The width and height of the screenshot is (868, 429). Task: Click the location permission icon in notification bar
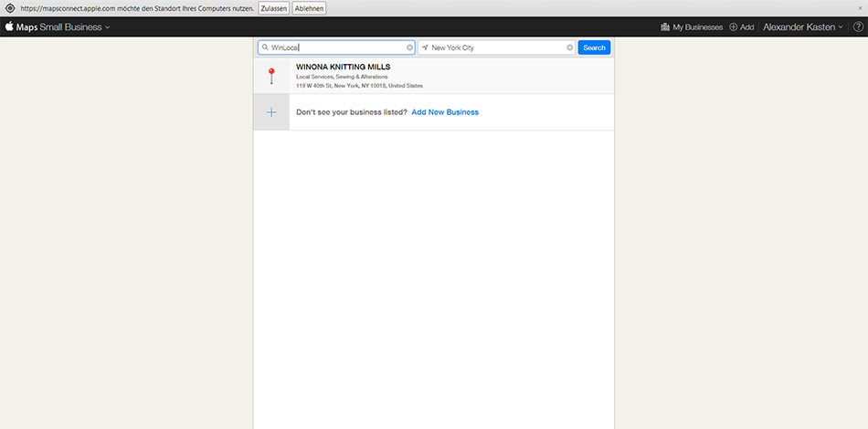click(9, 8)
